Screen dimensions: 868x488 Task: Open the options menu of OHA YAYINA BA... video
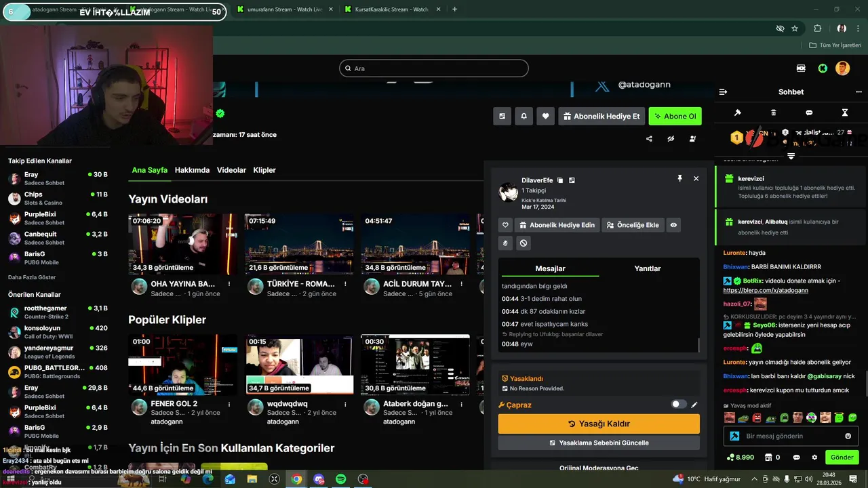[x=229, y=284]
